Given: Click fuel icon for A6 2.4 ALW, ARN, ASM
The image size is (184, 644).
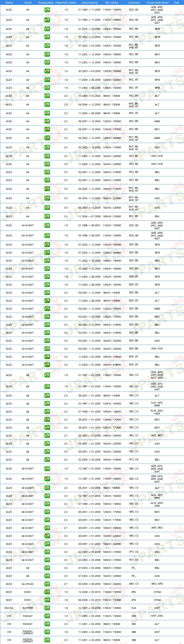Looking at the screenshot, I should [47, 412].
